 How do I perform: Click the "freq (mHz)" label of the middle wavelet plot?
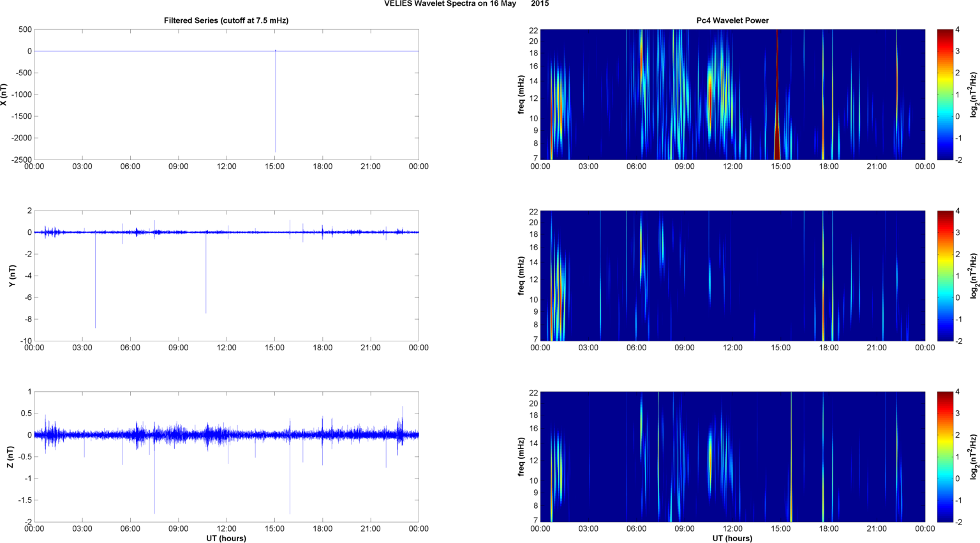521,276
